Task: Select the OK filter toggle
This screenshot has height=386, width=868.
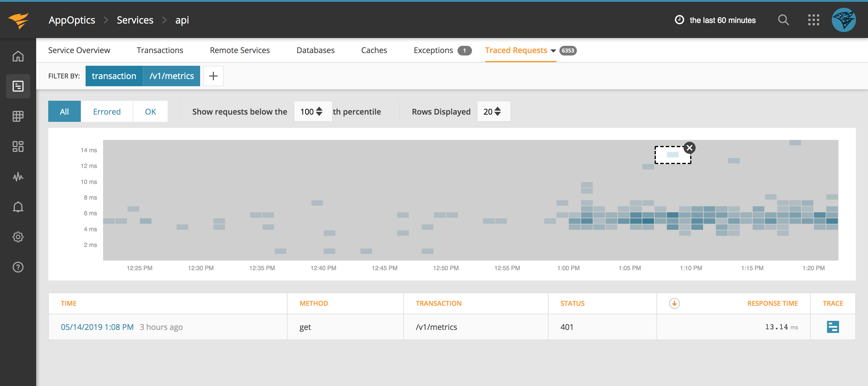Action: pos(150,112)
